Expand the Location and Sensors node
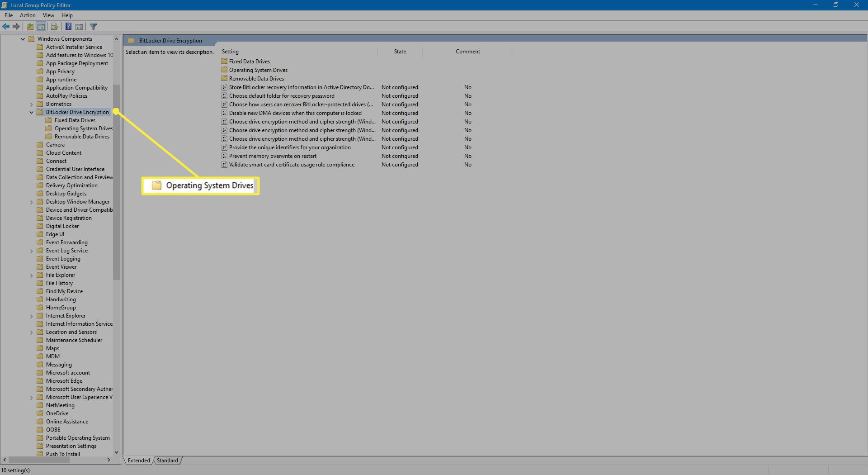 click(31, 332)
